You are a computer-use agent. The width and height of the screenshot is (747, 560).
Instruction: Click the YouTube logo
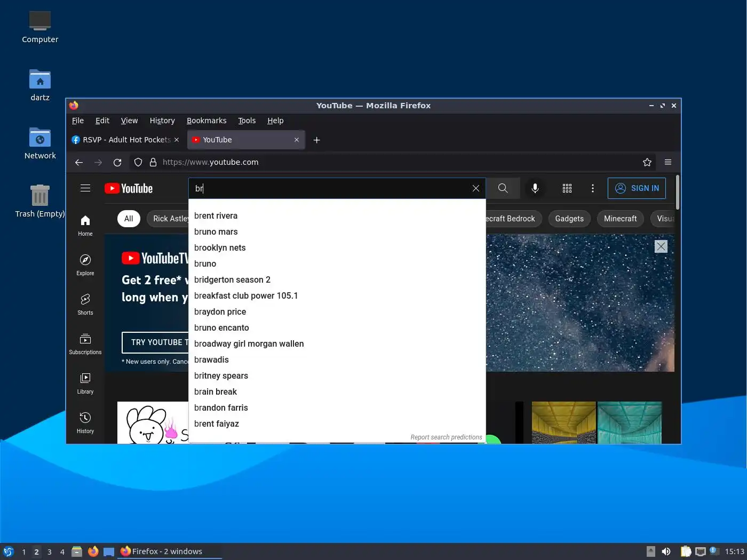click(129, 188)
